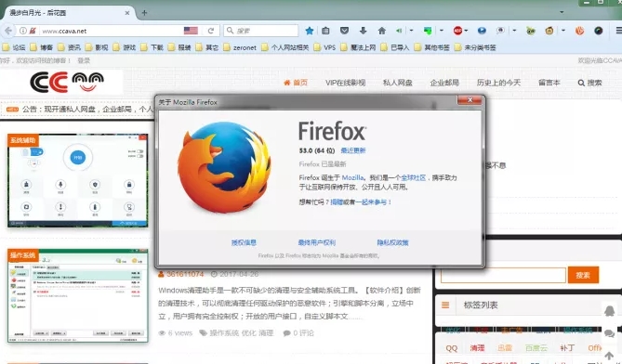Image resolution: width=622 pixels, height=364 pixels.
Task: Open the Firefox hamburger menu
Action: (x=618, y=31)
